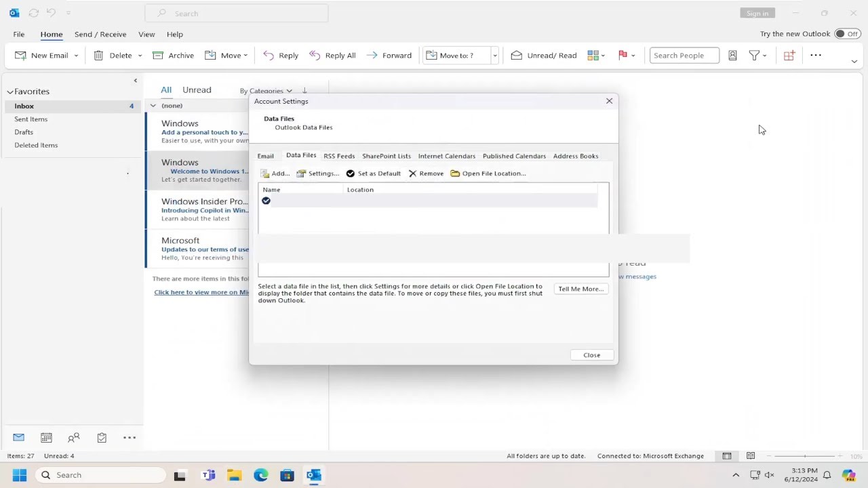Open the SharePoint Lists tab

(x=387, y=156)
